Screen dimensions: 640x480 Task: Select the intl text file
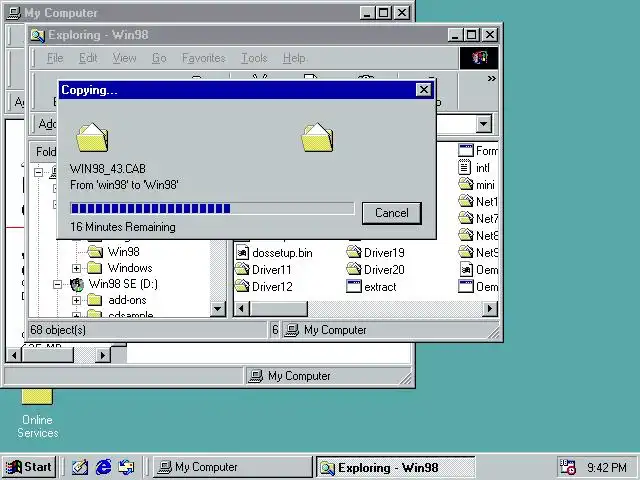(474, 168)
